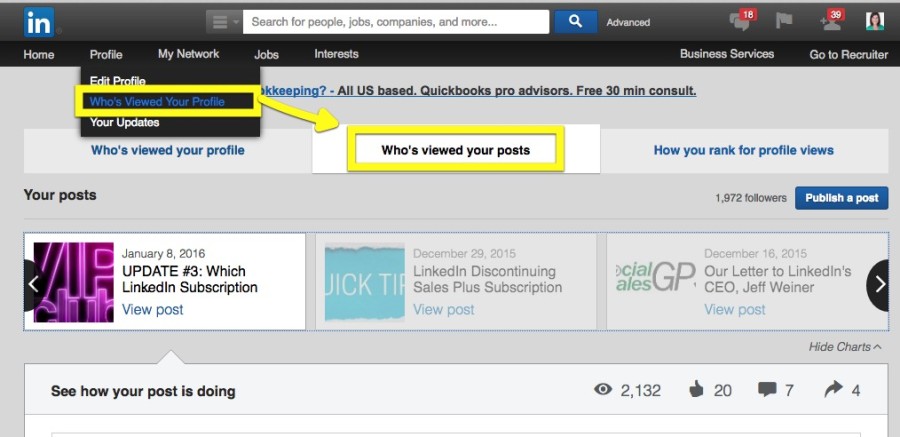Open the Interests menu

[x=336, y=54]
